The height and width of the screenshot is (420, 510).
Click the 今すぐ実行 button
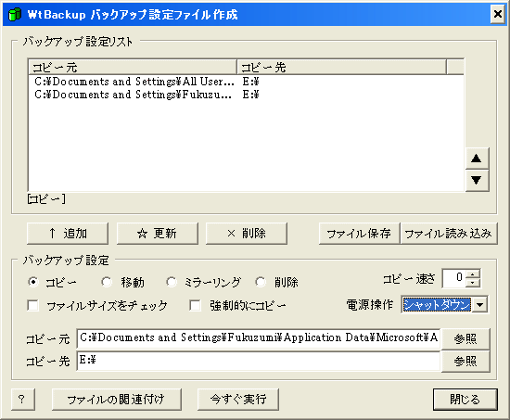tap(238, 399)
